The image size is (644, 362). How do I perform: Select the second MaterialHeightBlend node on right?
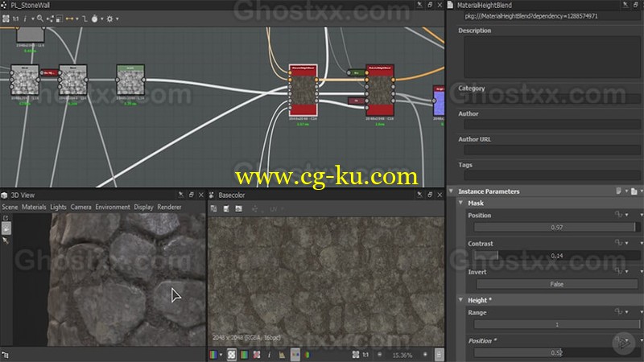click(x=380, y=90)
